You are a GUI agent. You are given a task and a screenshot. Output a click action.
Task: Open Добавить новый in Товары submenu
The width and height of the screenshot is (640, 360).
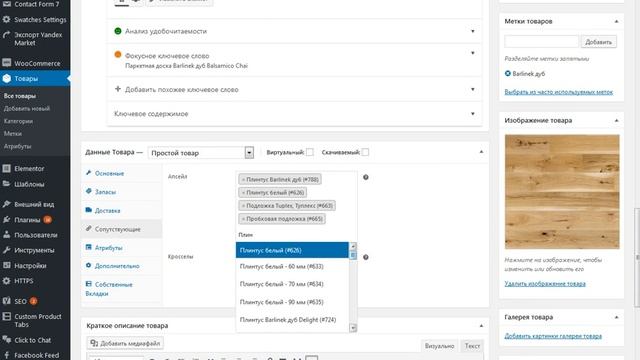pos(27,109)
